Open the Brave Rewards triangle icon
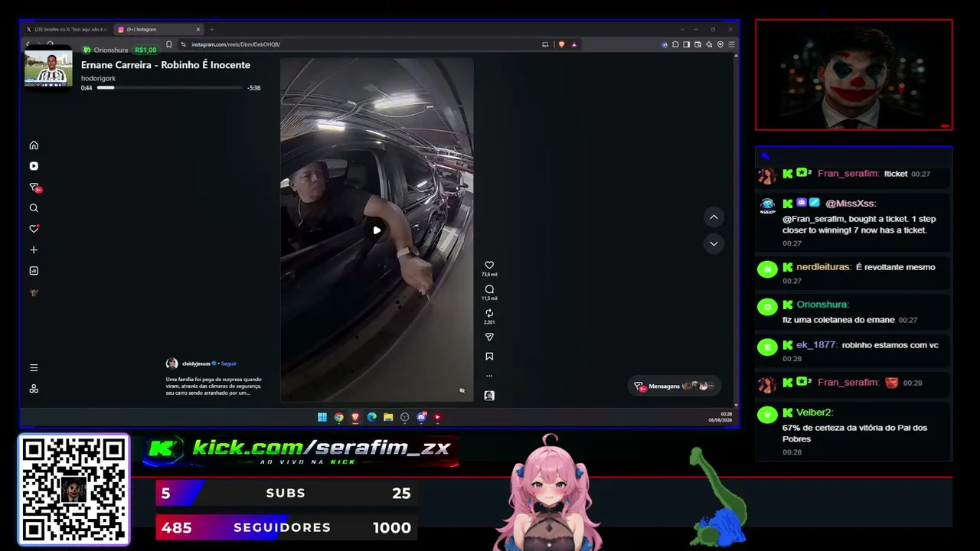Image resolution: width=980 pixels, height=551 pixels. pyautogui.click(x=573, y=44)
